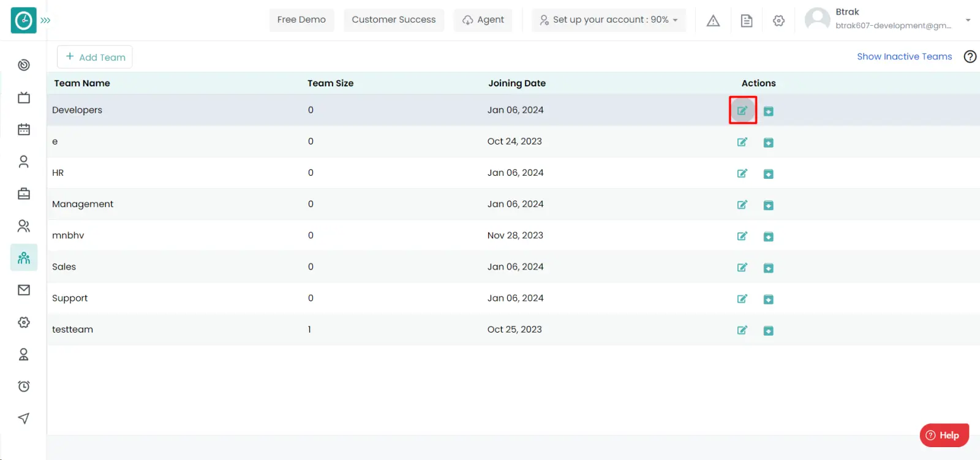Sort by Team Size column header
This screenshot has width=980, height=460.
pos(330,83)
